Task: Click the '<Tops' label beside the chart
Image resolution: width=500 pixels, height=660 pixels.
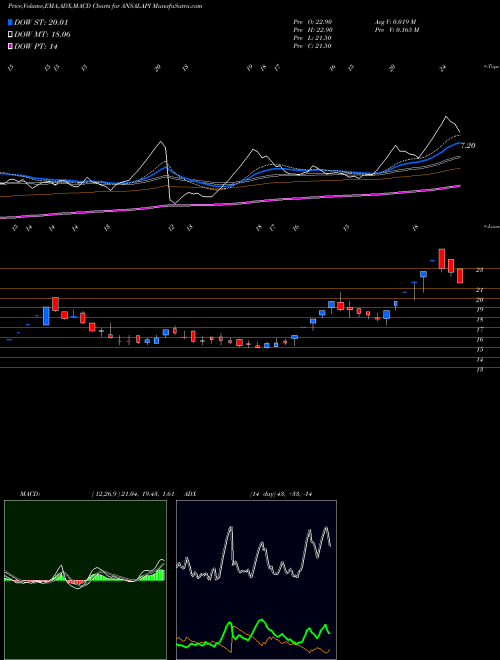Action: (491, 67)
